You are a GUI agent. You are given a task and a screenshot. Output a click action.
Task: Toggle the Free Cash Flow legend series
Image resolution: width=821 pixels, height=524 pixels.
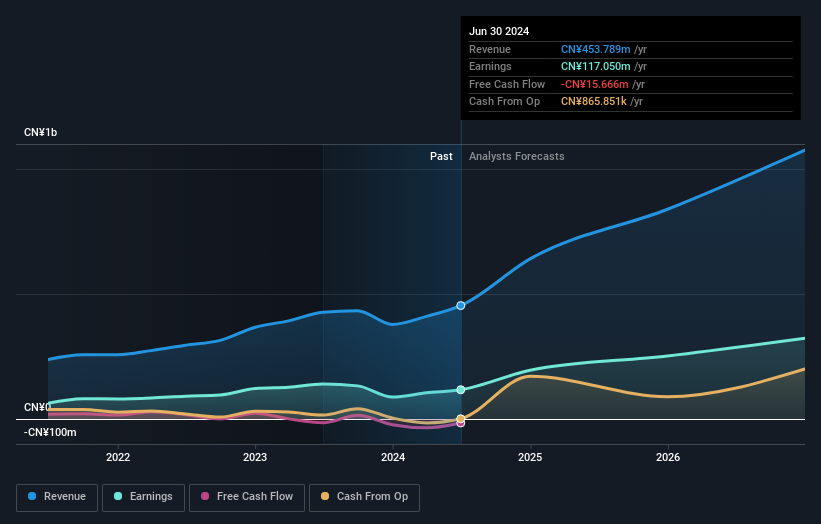pyautogui.click(x=247, y=497)
